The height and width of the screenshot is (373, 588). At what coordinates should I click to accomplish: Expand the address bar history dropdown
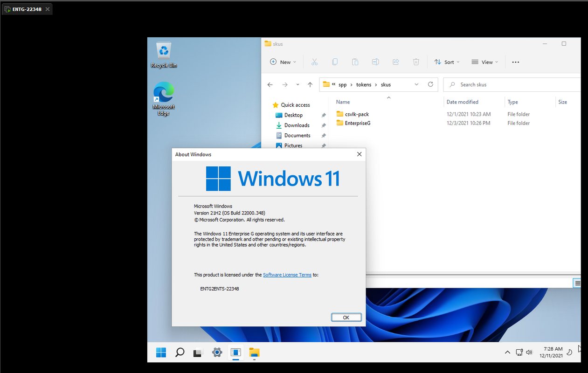[x=416, y=84]
